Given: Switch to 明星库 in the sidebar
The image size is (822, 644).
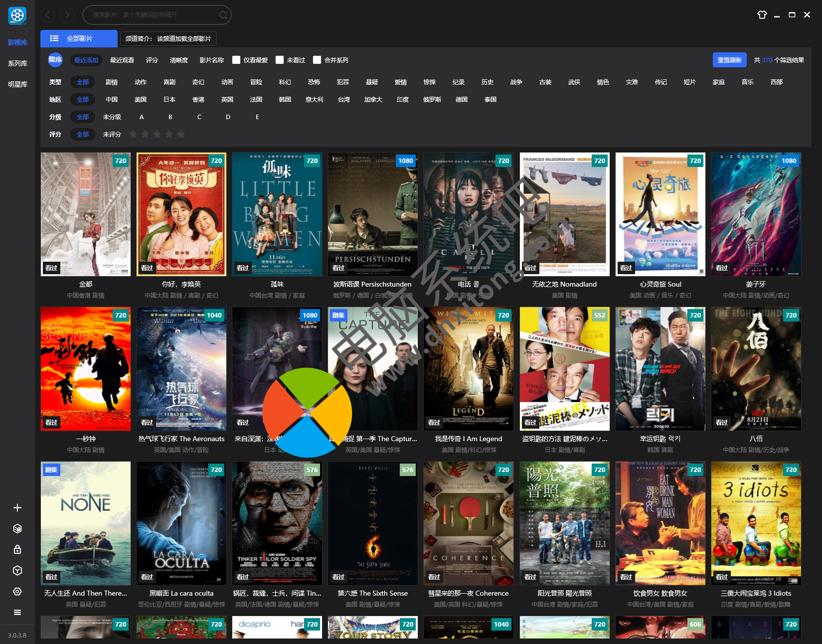Looking at the screenshot, I should (17, 84).
